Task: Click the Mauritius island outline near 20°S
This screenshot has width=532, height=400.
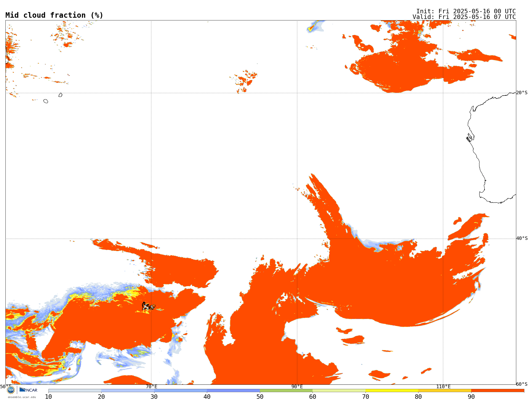Action: tap(60, 95)
